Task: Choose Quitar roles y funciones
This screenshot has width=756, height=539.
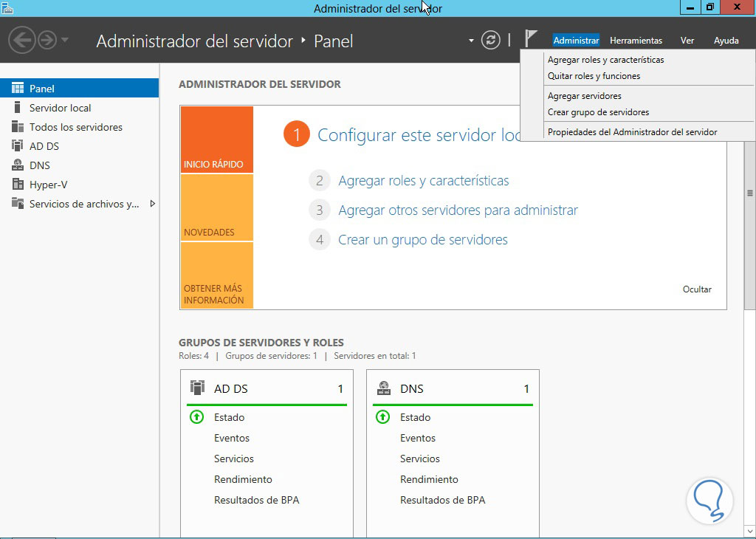Action: [594, 76]
